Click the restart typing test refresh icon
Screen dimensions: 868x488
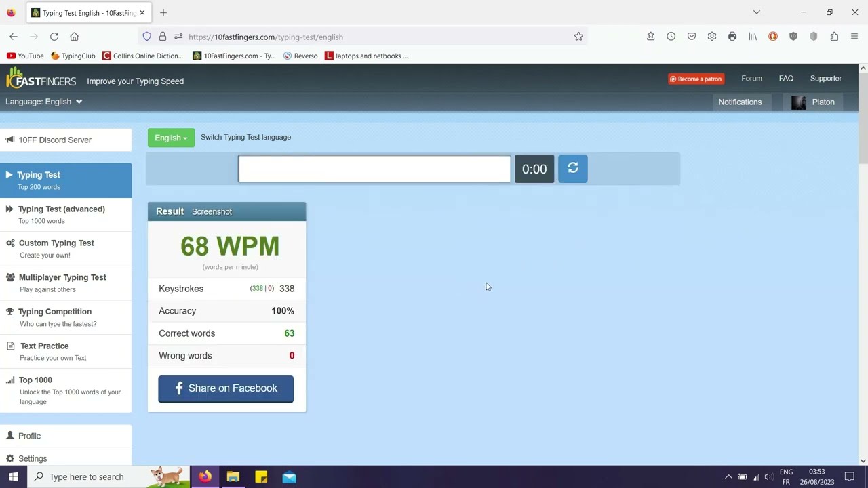coord(572,169)
